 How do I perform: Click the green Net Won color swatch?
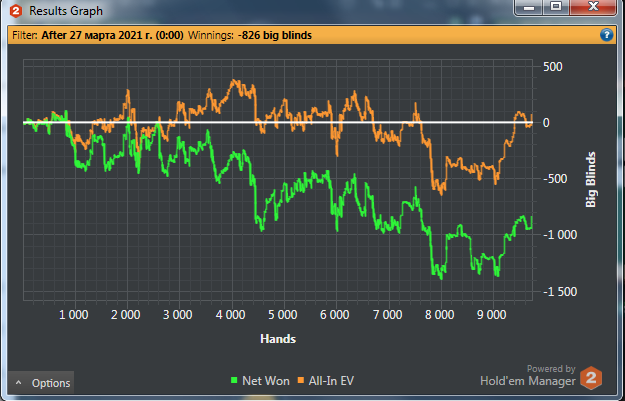coord(234,380)
